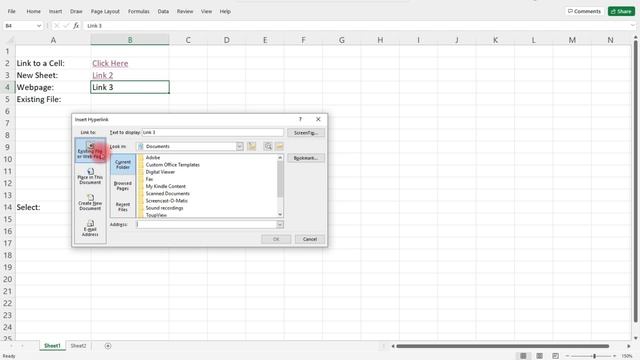Switch to Page Layout view
This screenshot has width=640, height=360.
(539, 356)
